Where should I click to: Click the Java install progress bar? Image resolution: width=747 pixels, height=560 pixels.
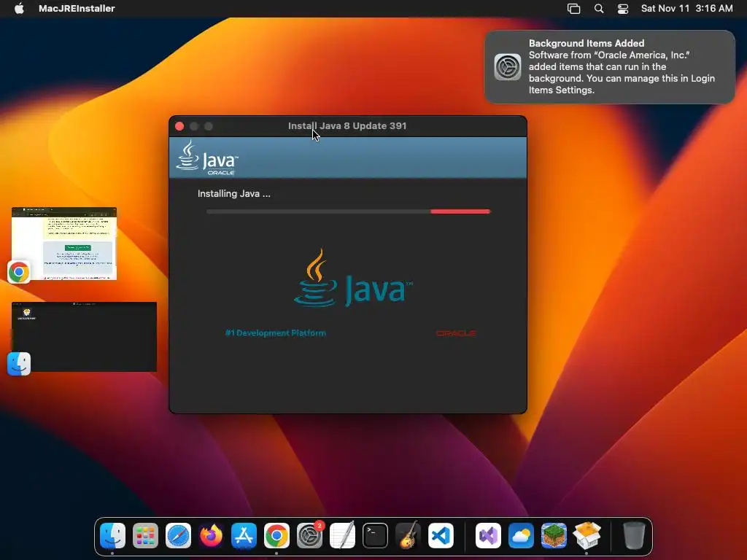[348, 211]
